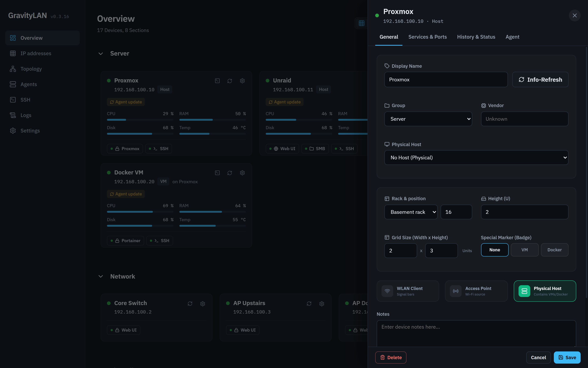Go to Agents page in sidebar
The width and height of the screenshot is (588, 368).
(x=42, y=84)
